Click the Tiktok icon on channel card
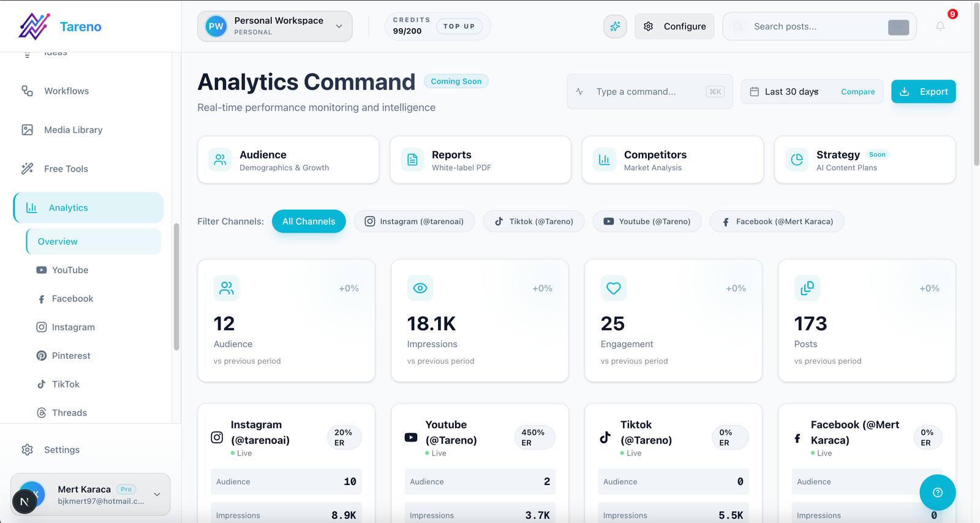The height and width of the screenshot is (523, 980). 605,437
